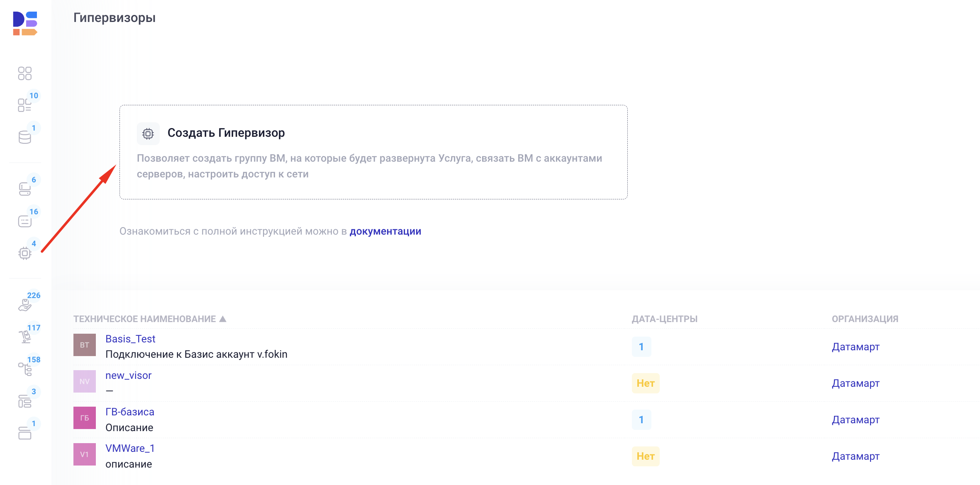Open sidebar section with badge 10
This screenshot has width=980, height=485.
[25, 105]
